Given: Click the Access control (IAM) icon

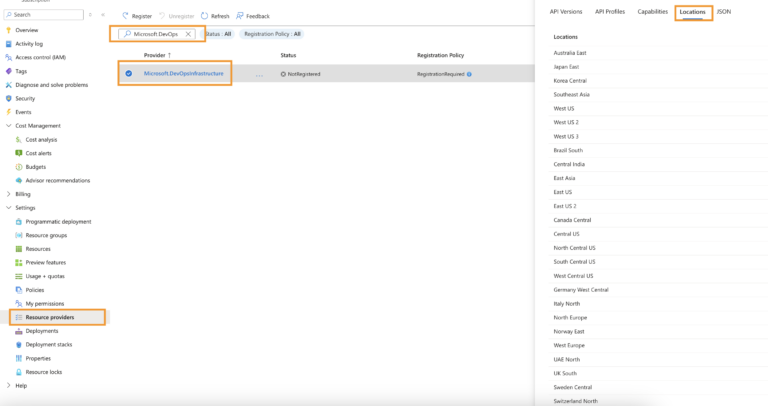Looking at the screenshot, I should pos(8,57).
